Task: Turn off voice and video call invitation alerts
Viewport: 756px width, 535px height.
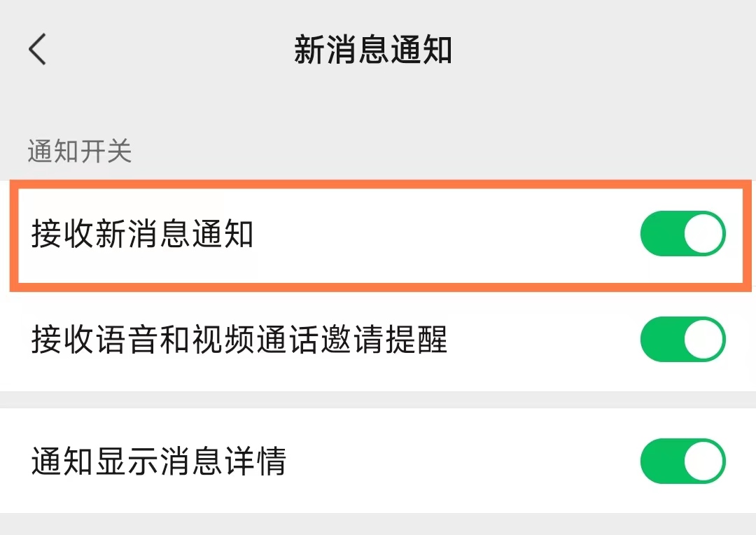Action: 682,340
